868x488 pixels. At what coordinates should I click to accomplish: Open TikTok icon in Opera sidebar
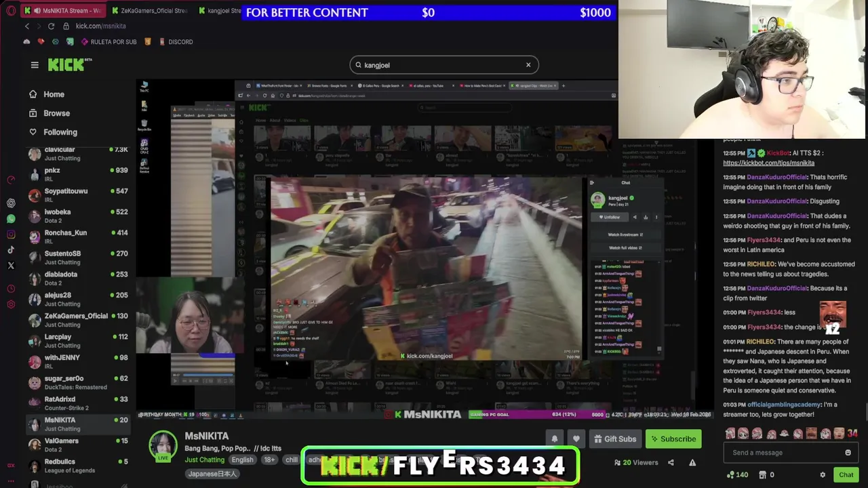tap(11, 250)
